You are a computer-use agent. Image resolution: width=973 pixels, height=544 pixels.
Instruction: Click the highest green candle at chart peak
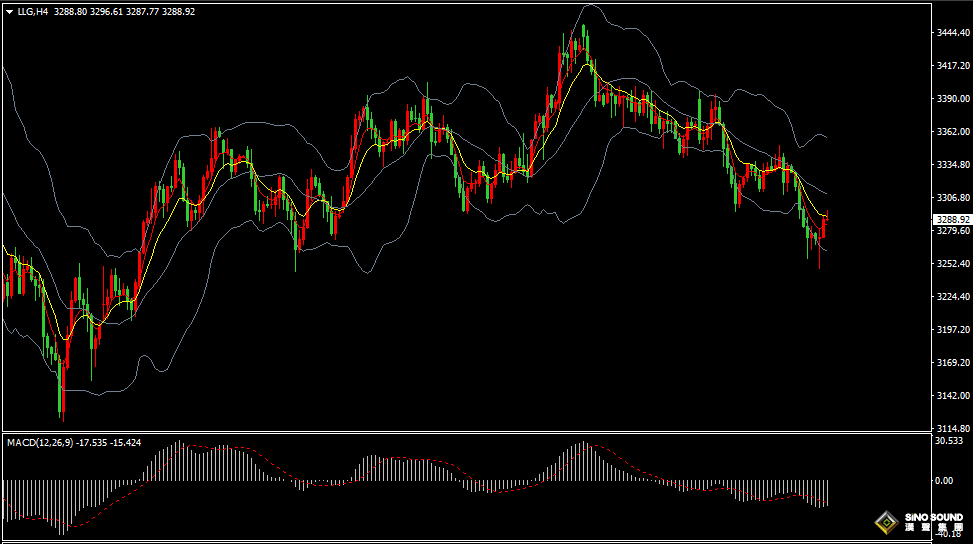pyautogui.click(x=585, y=40)
